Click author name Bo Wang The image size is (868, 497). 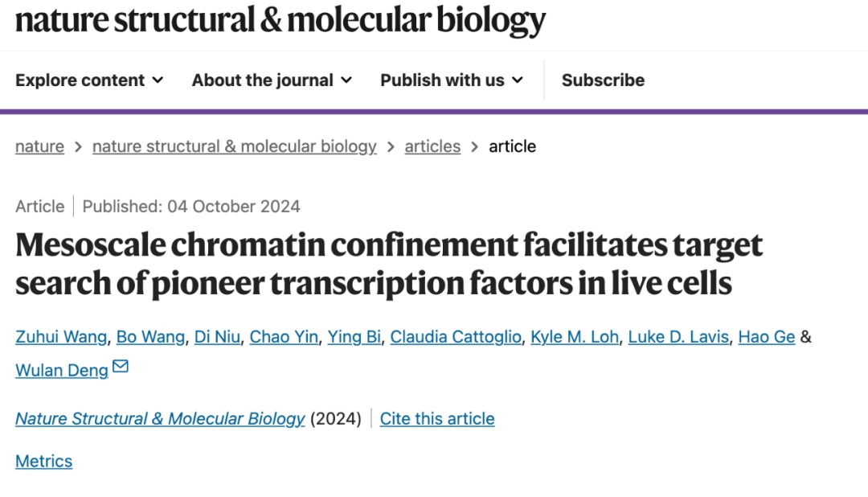tap(150, 337)
